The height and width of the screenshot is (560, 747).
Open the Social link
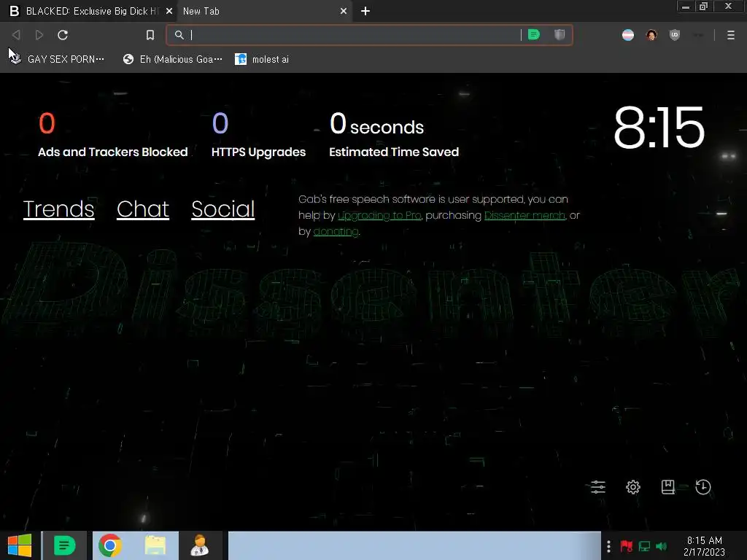pos(223,209)
